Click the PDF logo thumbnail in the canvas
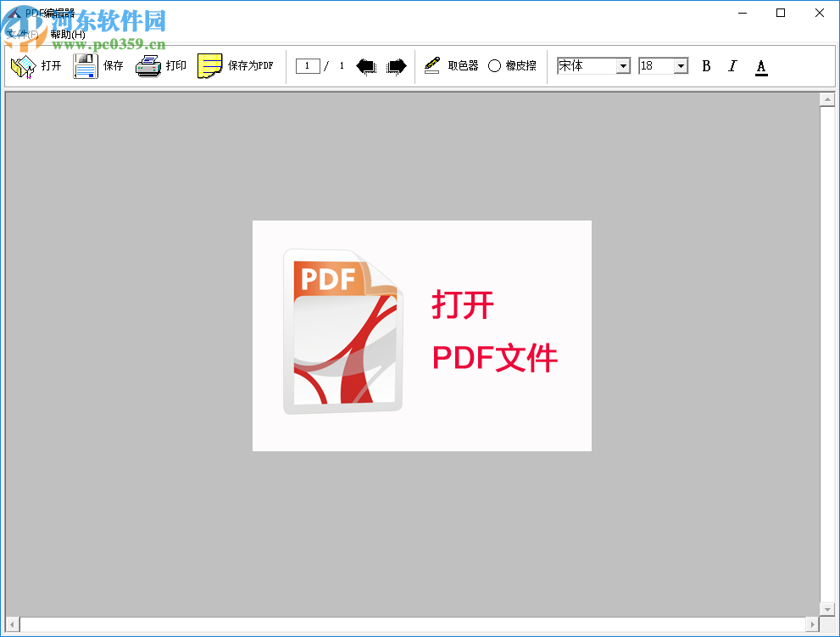This screenshot has height=637, width=840. pyautogui.click(x=342, y=329)
